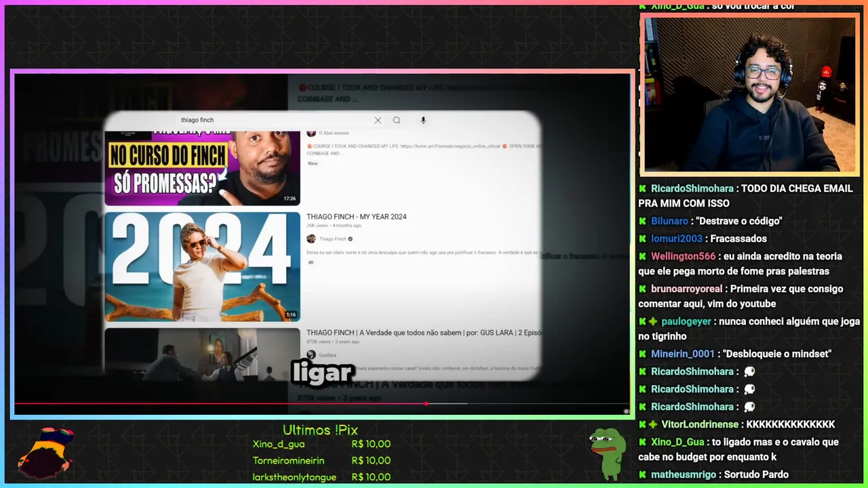Visit the Gusflara channel name link
The image size is (868, 488).
click(328, 355)
